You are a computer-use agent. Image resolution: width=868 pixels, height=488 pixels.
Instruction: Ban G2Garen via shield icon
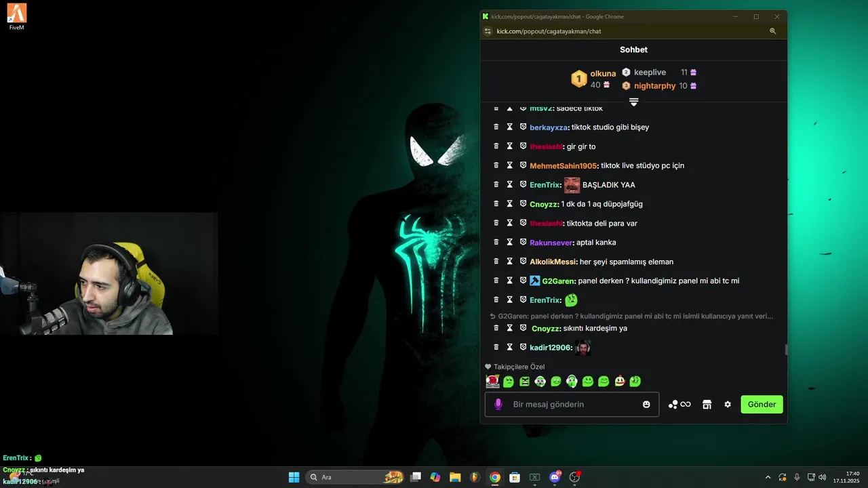(x=523, y=281)
